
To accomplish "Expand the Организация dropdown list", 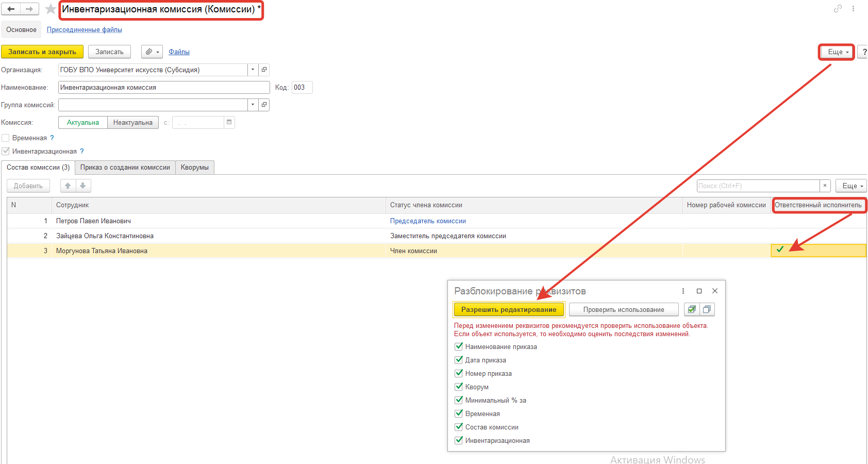I will coord(253,70).
